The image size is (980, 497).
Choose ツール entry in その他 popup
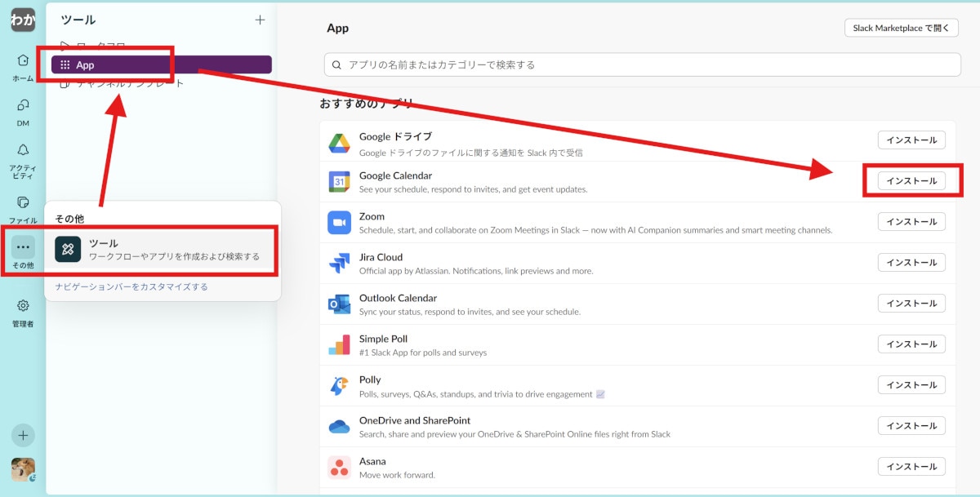click(x=162, y=250)
